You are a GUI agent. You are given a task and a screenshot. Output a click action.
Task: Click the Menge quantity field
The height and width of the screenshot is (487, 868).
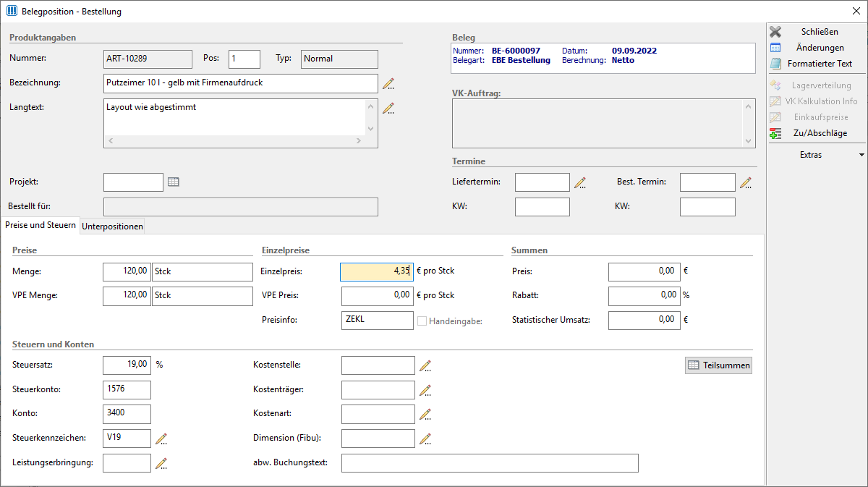click(127, 272)
